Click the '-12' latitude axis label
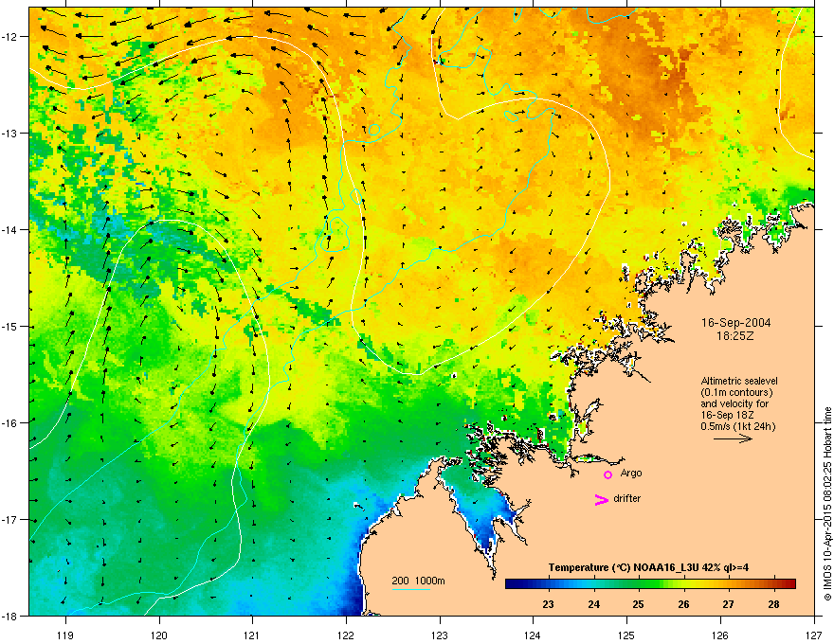This screenshot has width=834, height=644. (x=9, y=37)
